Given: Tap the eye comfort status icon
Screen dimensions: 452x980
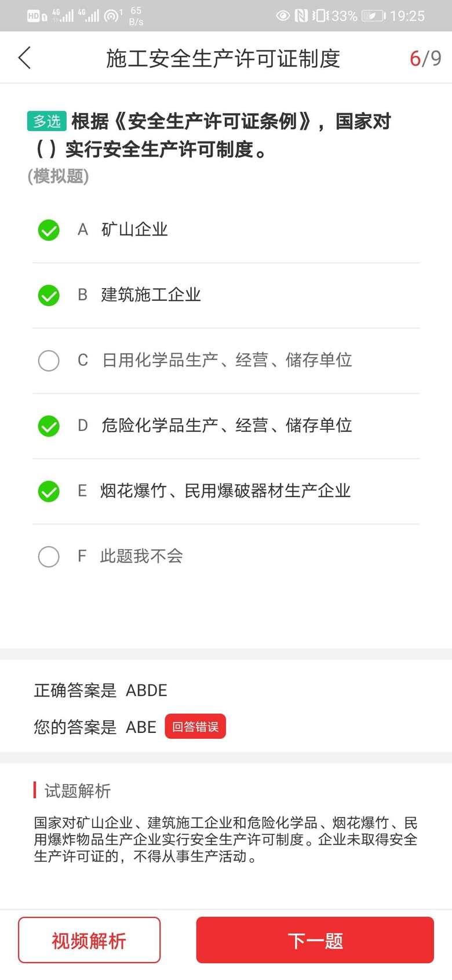Looking at the screenshot, I should click(x=283, y=16).
